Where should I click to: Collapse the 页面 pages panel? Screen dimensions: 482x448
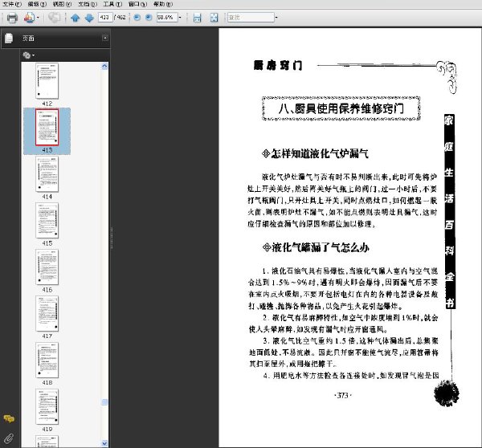tap(104, 38)
